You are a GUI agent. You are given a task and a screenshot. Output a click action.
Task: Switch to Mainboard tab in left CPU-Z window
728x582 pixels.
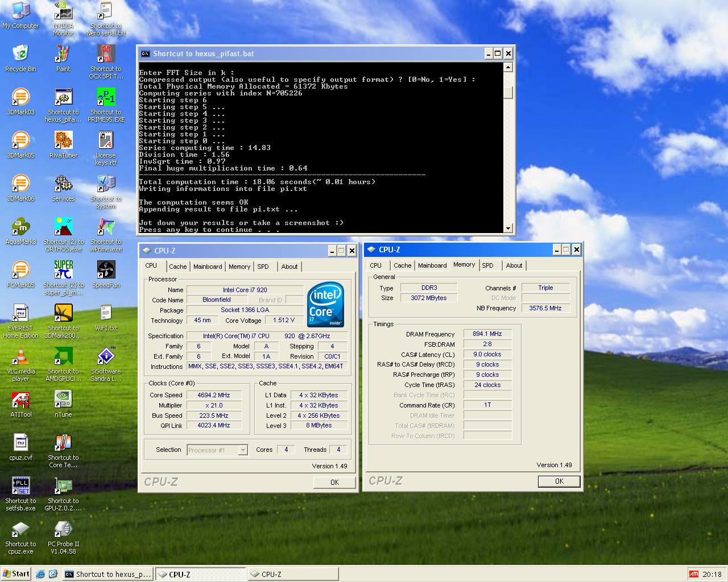tap(208, 267)
